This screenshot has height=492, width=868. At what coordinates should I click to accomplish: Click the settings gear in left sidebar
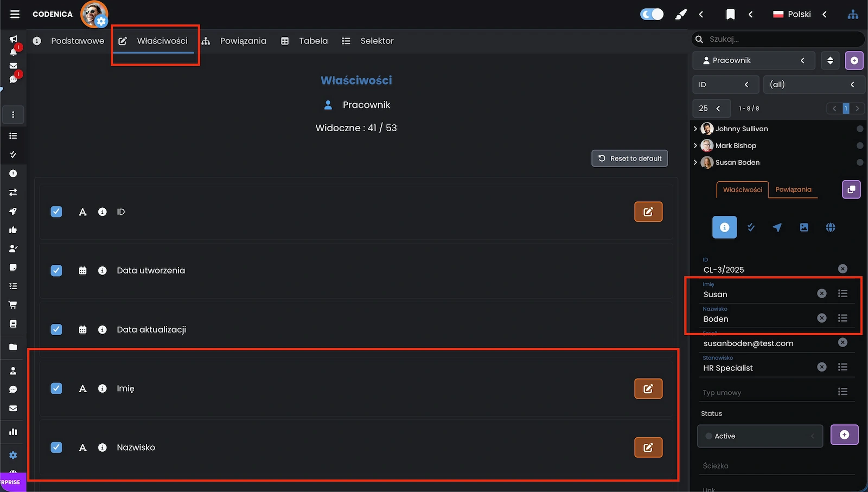point(13,455)
